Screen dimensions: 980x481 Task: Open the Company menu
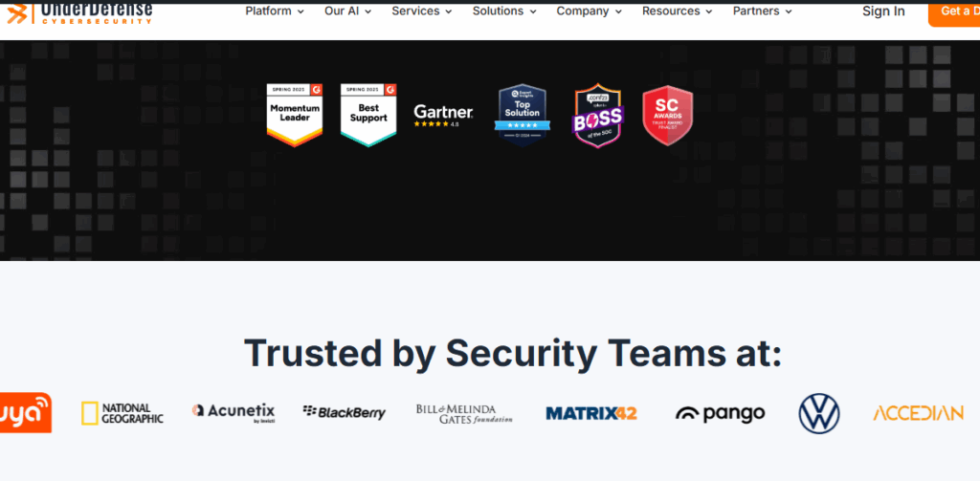pos(589,11)
